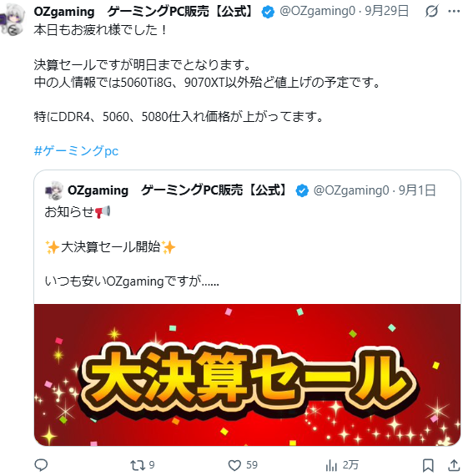Viewport: 463px width, 476px height.
Task: Click the main tweet's OZgaming display name
Action: [x=144, y=11]
